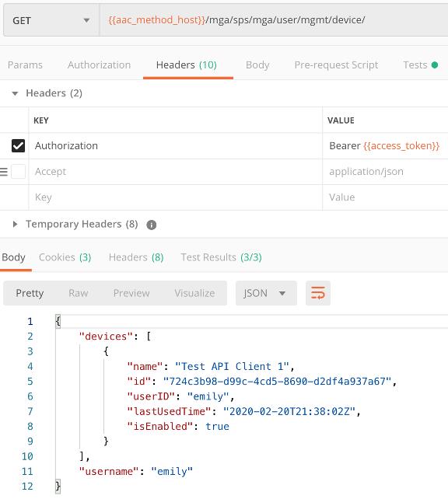Image resolution: width=448 pixels, height=499 pixels.
Task: Click the "devices" key in response
Action: point(106,337)
